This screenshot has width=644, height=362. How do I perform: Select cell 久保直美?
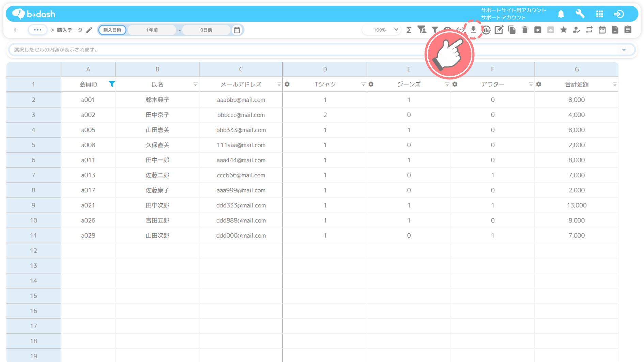click(157, 145)
